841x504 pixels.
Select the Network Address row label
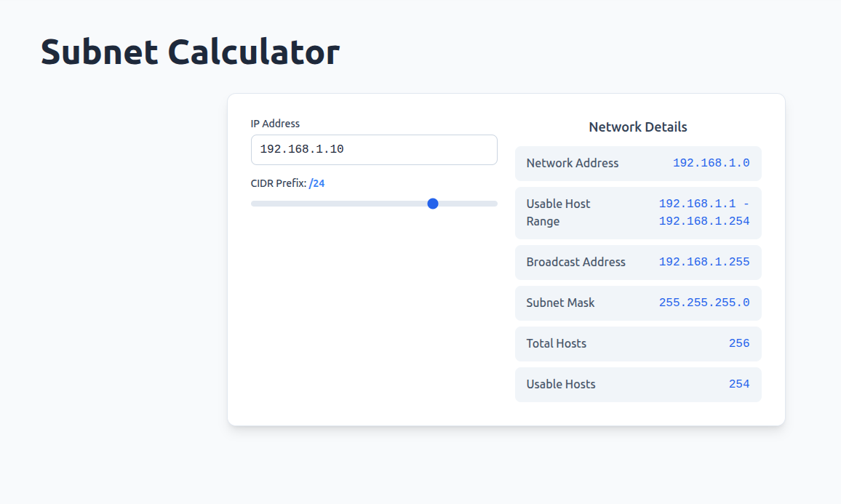573,163
